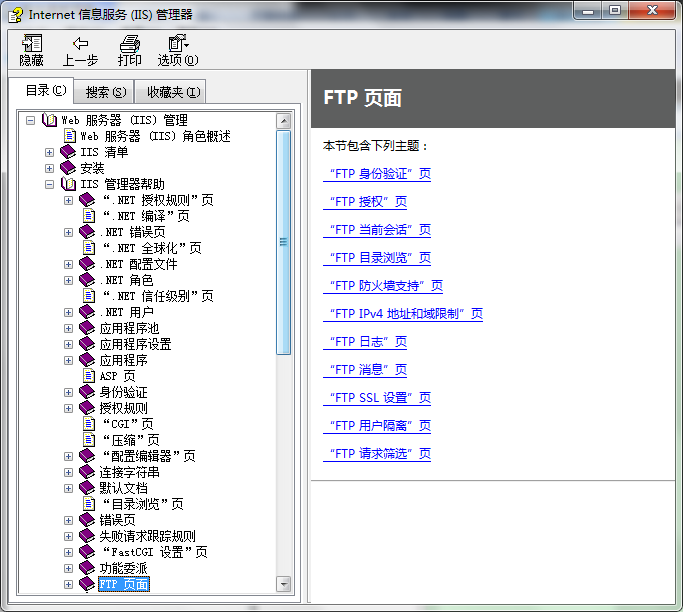Click the page icon beside Web 服务器 (IIS) 角色概述
The image size is (683, 612).
70,136
